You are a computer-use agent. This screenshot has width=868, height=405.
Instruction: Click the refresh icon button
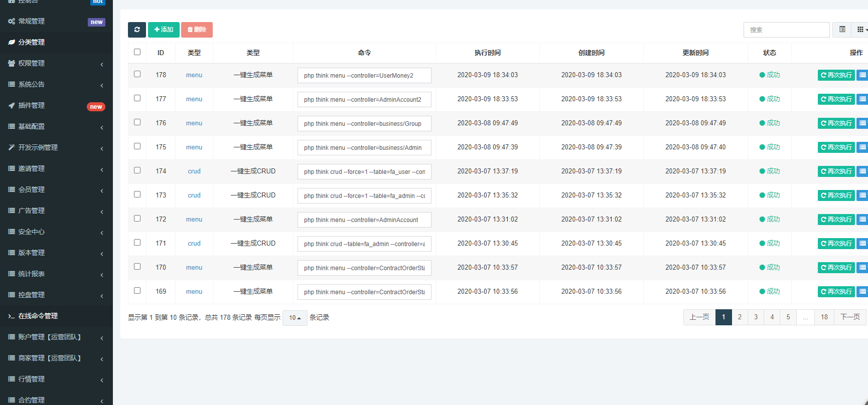136,30
